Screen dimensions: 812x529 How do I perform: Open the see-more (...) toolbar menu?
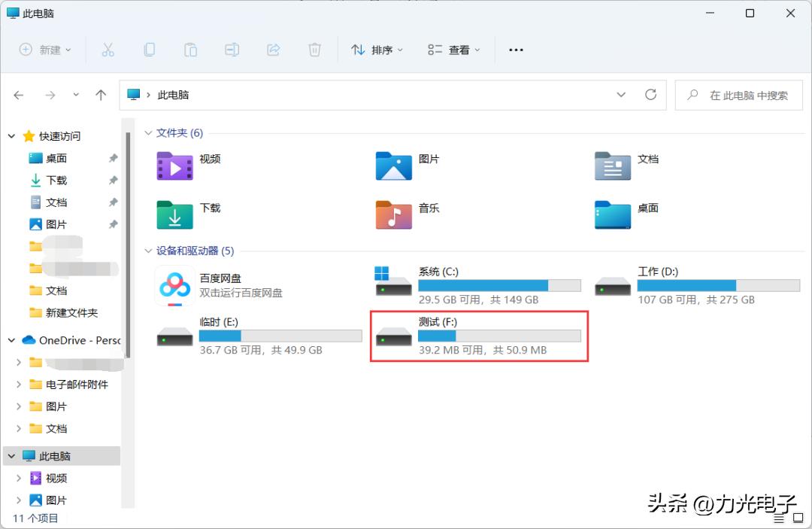point(516,50)
